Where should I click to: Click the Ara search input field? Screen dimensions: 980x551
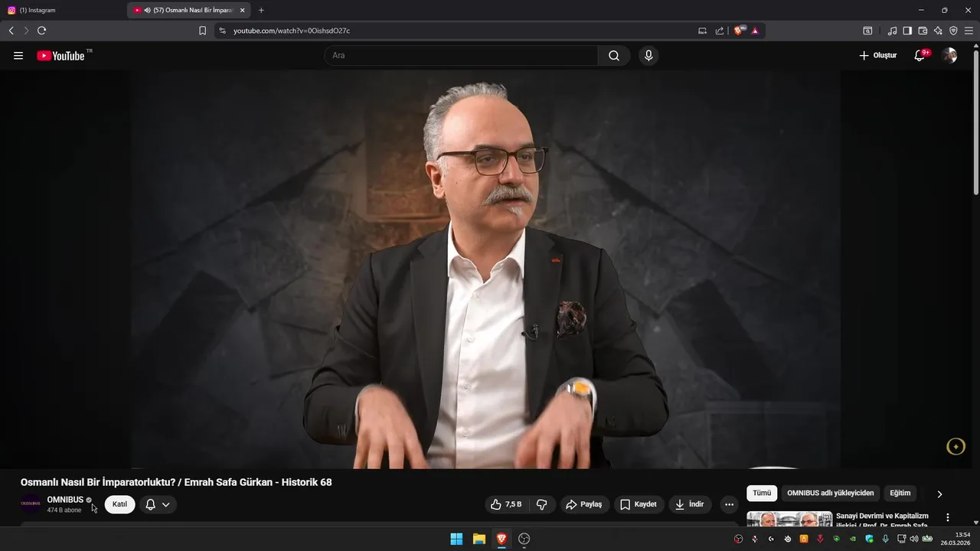click(x=461, y=55)
